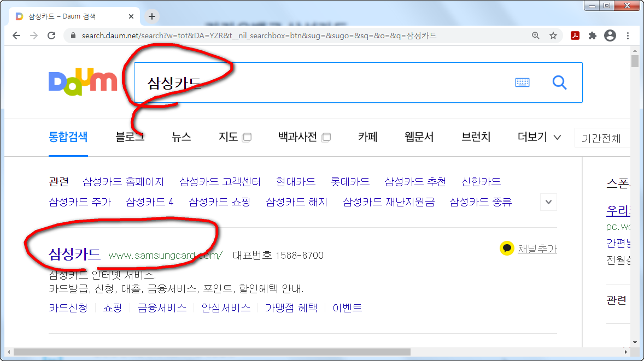This screenshot has height=361, width=644.
Task: Open the 가맹점 혜택 sublink
Action: 291,307
